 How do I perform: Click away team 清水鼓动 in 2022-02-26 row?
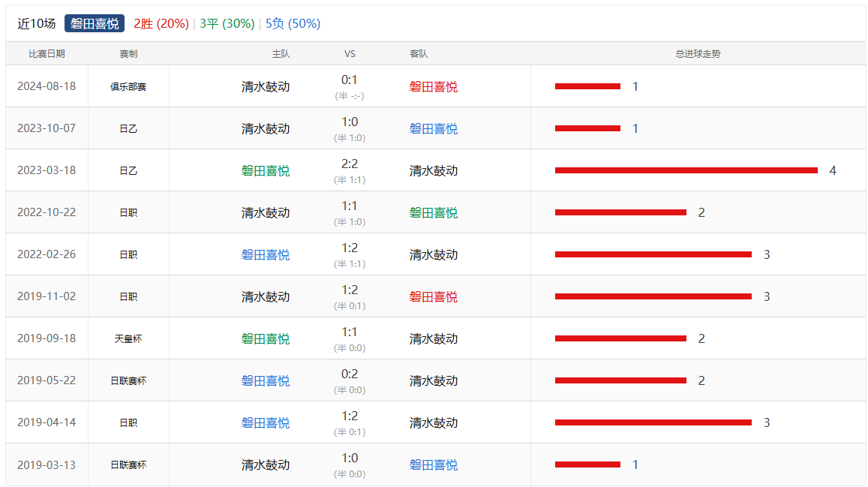(434, 255)
